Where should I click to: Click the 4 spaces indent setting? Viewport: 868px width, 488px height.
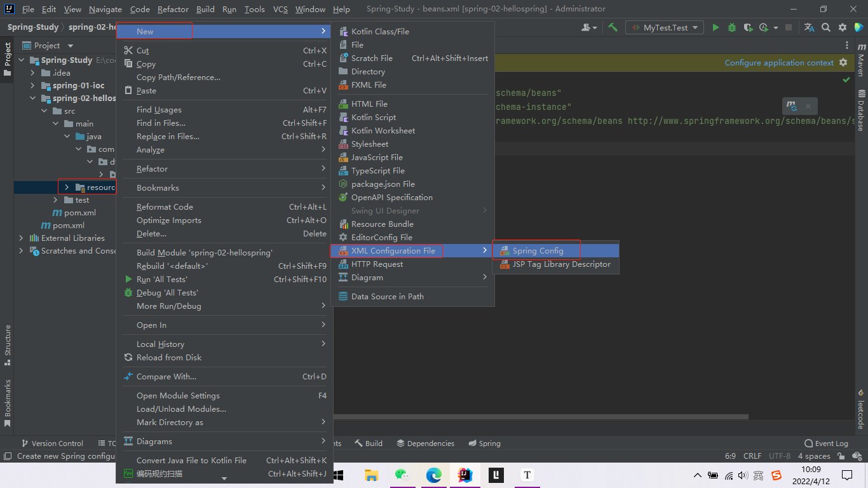[814, 456]
